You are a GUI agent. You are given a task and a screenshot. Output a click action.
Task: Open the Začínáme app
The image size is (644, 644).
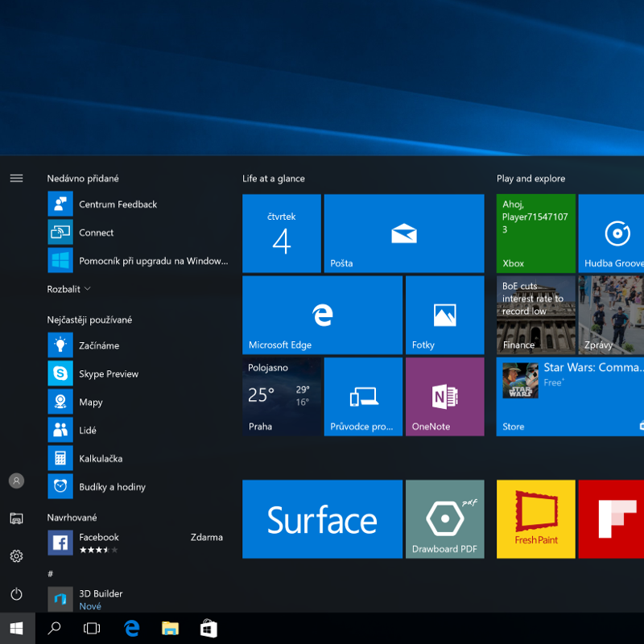click(x=138, y=345)
